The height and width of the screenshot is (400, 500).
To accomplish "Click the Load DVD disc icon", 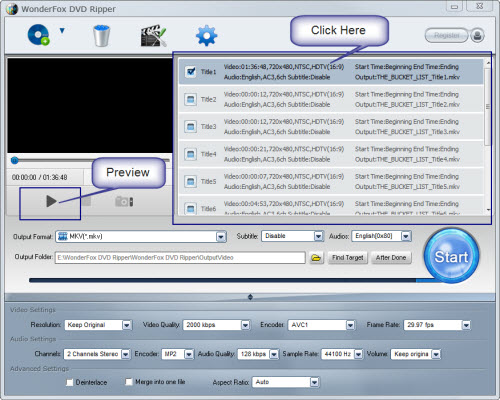I will tap(38, 35).
